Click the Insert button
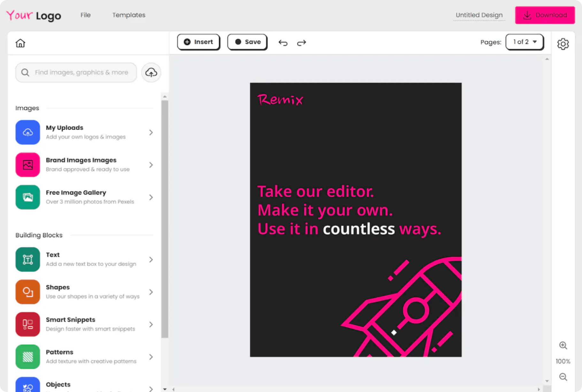 (199, 42)
